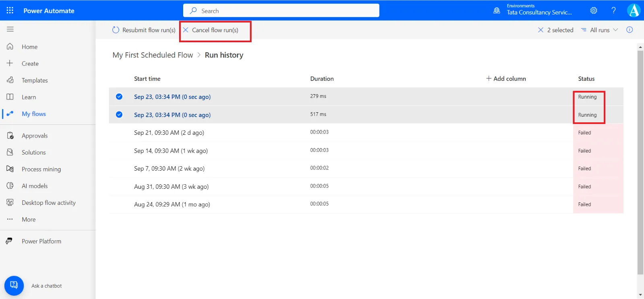The image size is (644, 299).
Task: Navigate to Home menu item
Action: click(x=29, y=47)
